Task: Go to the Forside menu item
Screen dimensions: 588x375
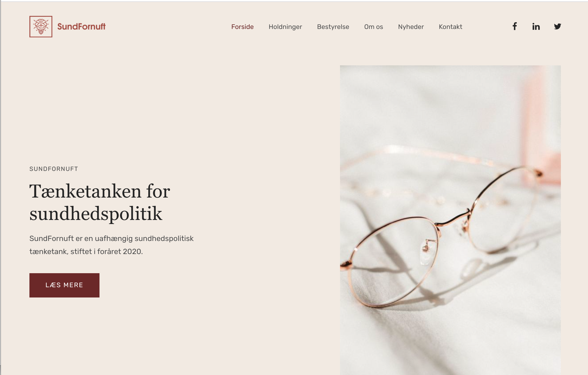Action: [x=242, y=27]
